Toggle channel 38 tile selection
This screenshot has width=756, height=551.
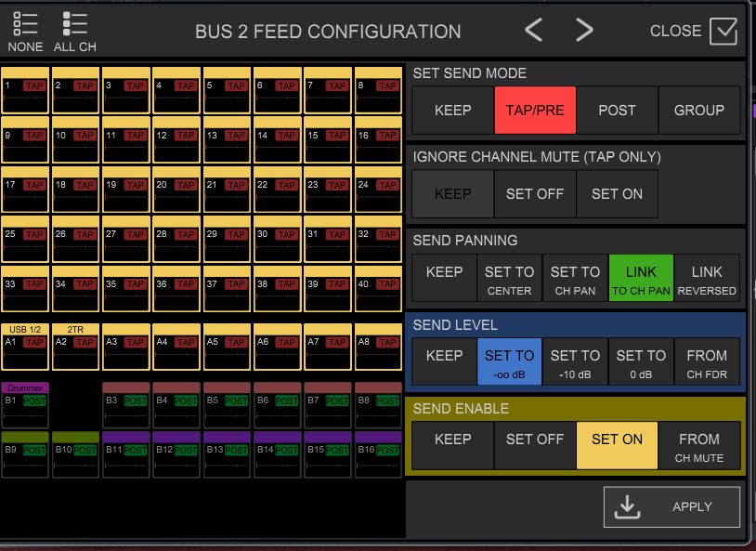(x=278, y=289)
